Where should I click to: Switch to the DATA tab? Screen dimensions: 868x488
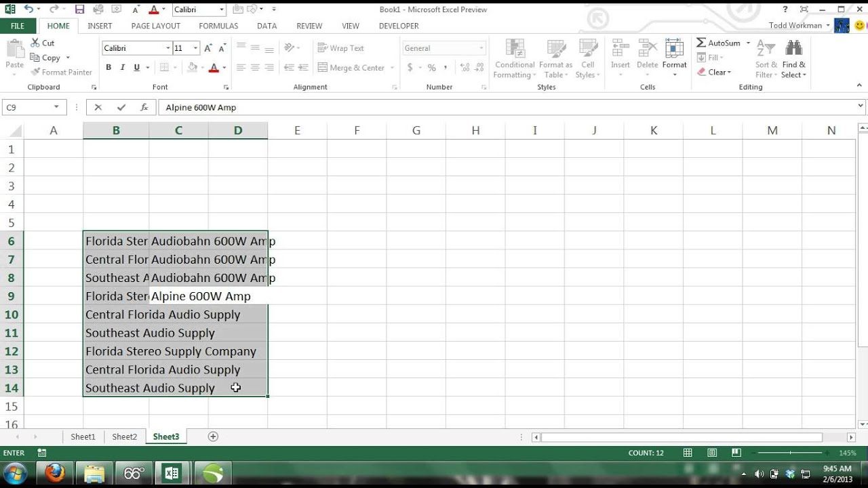tap(267, 26)
